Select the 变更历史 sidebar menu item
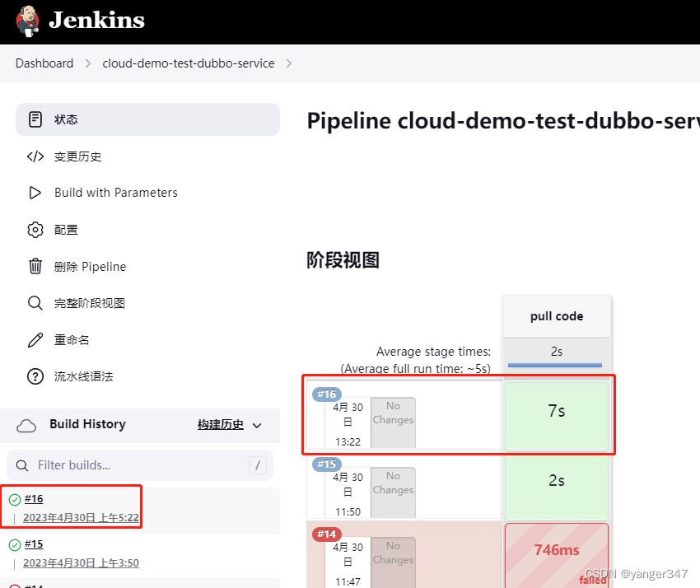This screenshot has height=588, width=700. pos(78,156)
